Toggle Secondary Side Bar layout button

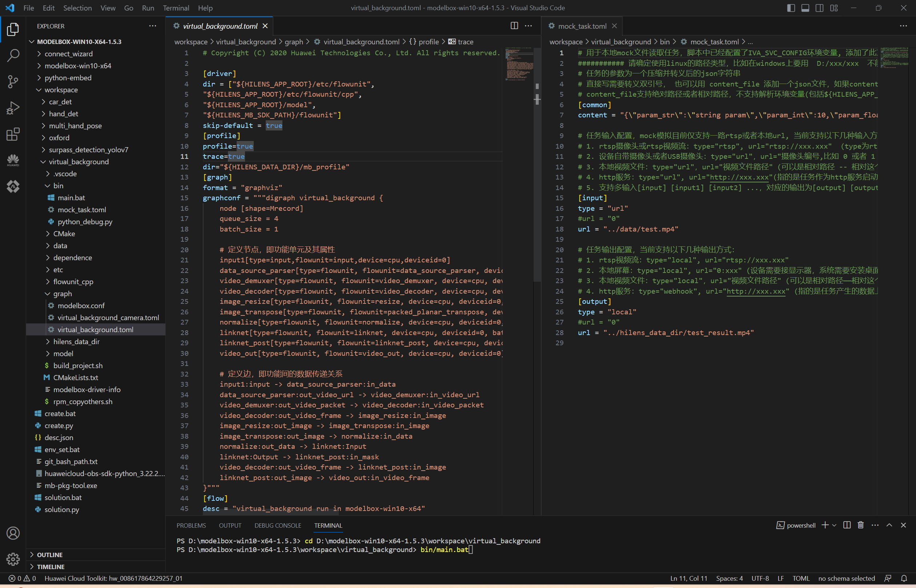pos(819,8)
